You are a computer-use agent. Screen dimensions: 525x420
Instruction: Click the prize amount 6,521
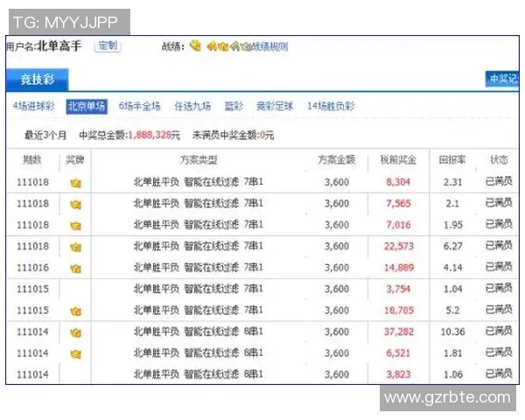point(398,353)
